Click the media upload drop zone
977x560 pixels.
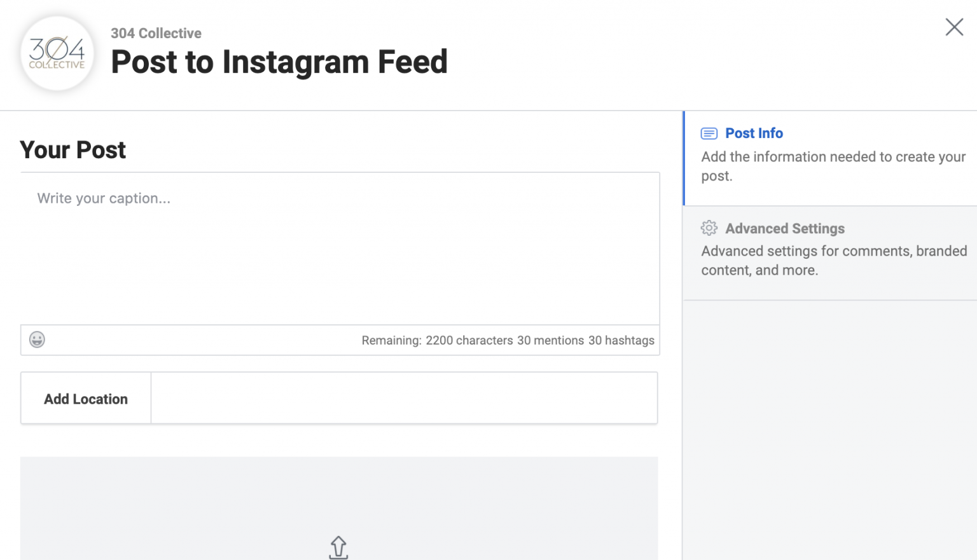tap(338, 509)
